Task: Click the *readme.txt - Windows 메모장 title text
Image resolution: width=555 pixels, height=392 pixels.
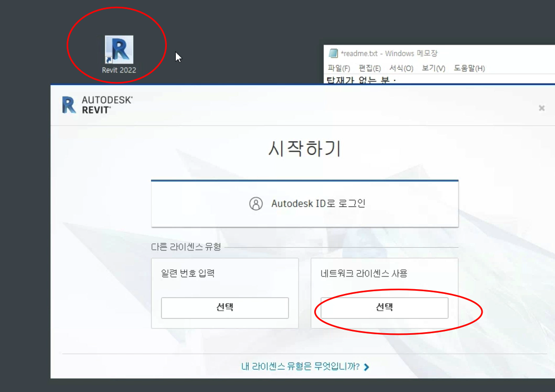Action: (x=389, y=54)
